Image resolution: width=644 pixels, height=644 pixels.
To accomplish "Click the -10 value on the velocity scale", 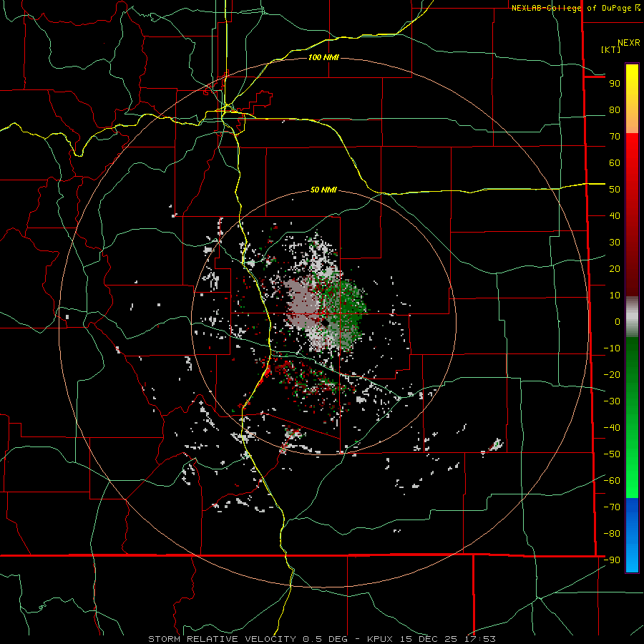I will pos(612,348).
